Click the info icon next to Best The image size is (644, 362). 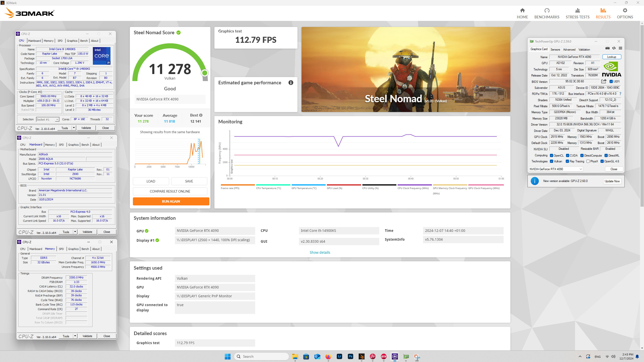point(201,115)
